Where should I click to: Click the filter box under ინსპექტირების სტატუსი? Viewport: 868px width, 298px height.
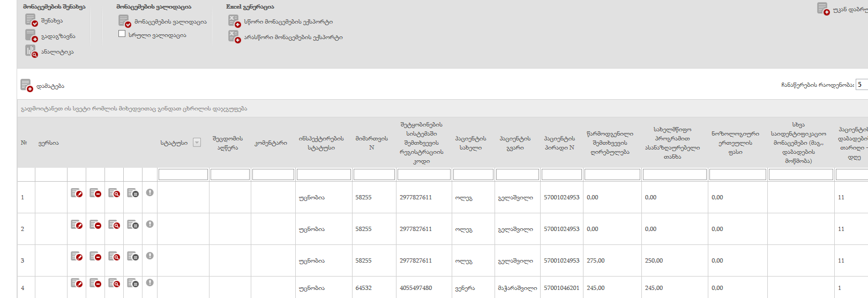pos(324,174)
